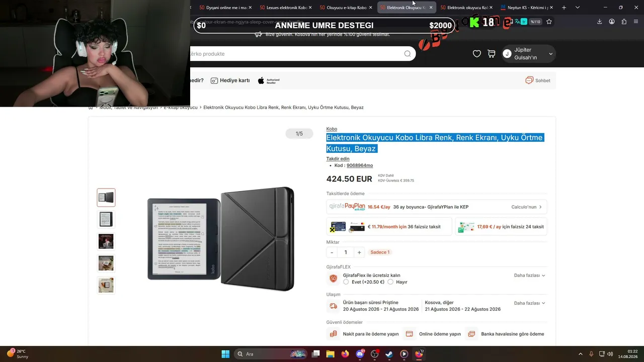The width and height of the screenshot is (644, 362).
Task: Select the fourth product thumbnail
Action: click(106, 263)
